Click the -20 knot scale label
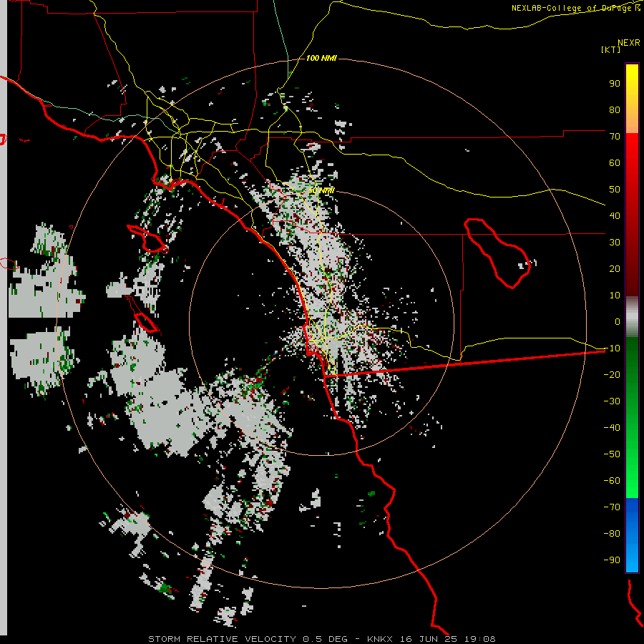644x644 pixels. click(x=612, y=374)
